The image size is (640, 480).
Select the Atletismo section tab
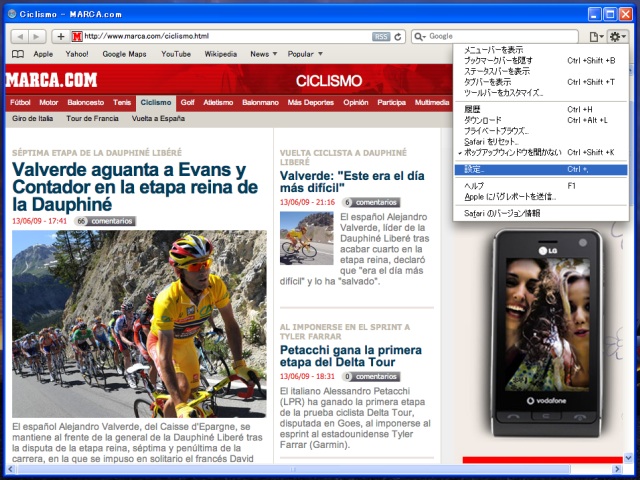tap(218, 102)
